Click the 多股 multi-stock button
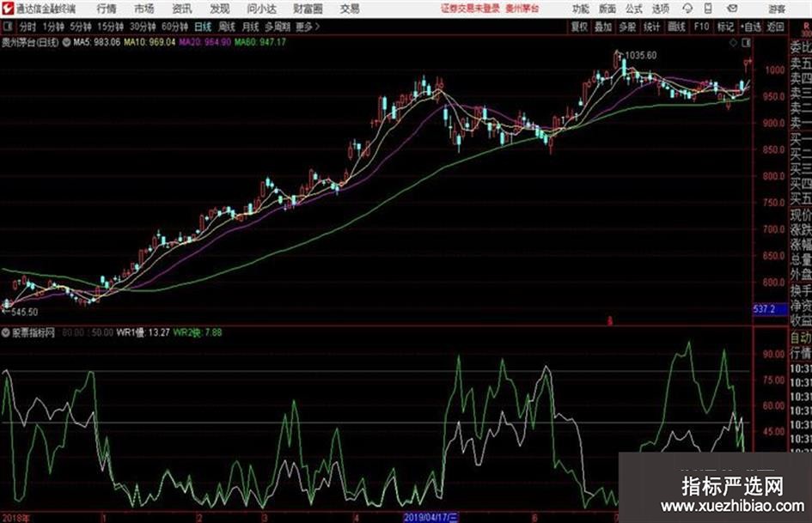The width and height of the screenshot is (812, 523). pyautogui.click(x=627, y=27)
